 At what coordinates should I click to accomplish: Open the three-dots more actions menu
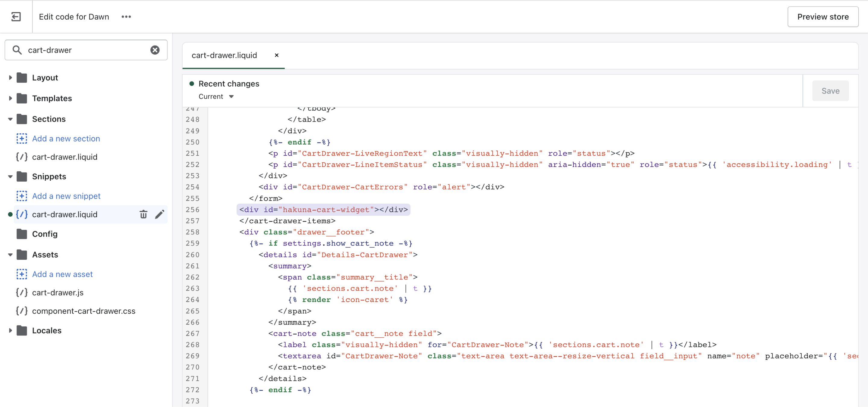pos(126,17)
